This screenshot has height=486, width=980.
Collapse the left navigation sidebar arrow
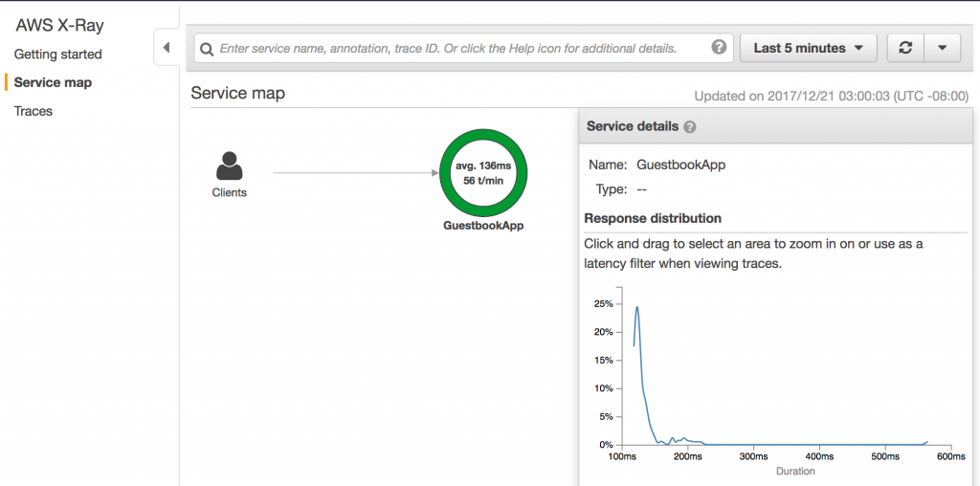click(x=167, y=48)
